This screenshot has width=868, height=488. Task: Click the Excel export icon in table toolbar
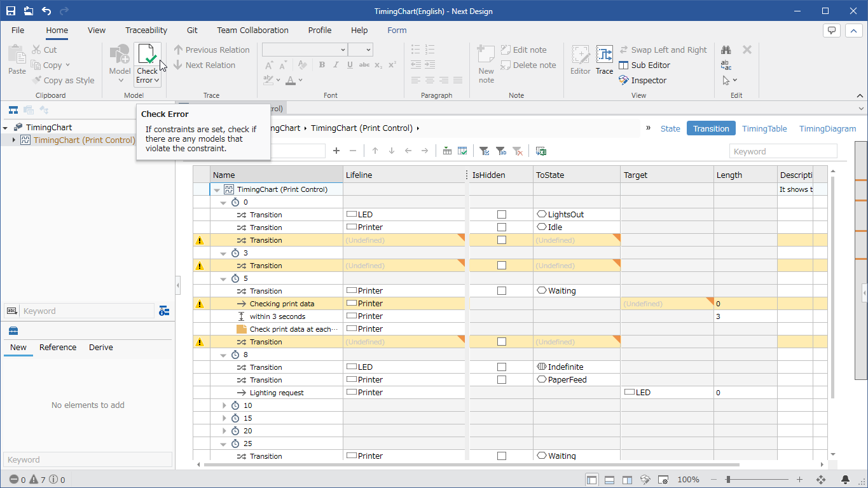pyautogui.click(x=541, y=151)
